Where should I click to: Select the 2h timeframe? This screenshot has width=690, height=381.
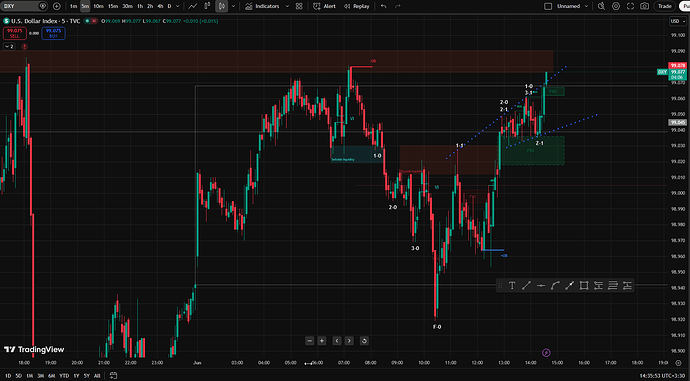pos(150,6)
